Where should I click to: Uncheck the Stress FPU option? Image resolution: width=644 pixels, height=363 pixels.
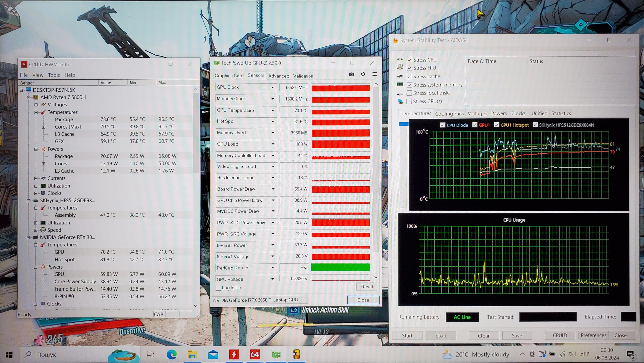(x=409, y=68)
